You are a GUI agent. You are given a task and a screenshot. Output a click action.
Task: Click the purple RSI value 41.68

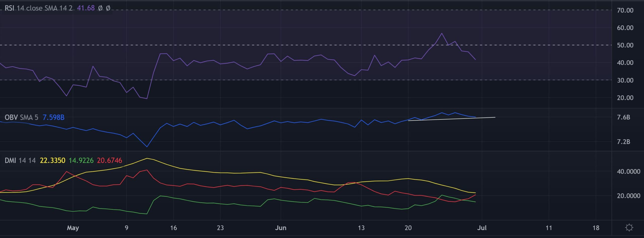coord(86,8)
